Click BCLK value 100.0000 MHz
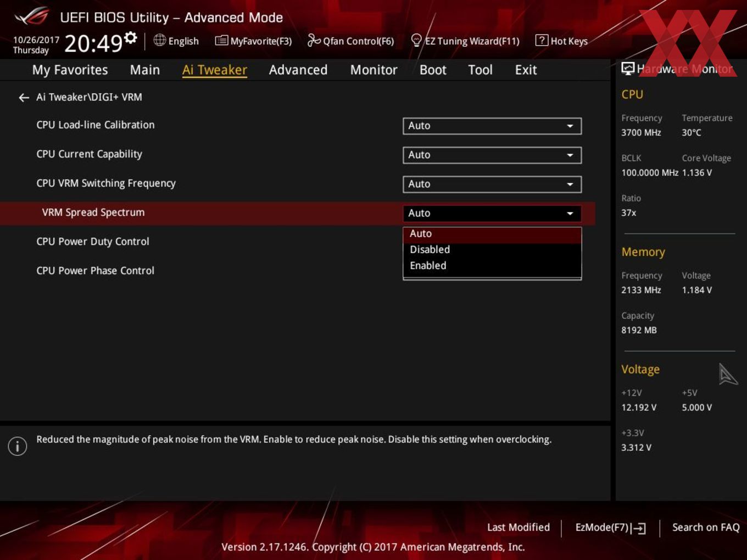747x560 pixels. (650, 173)
